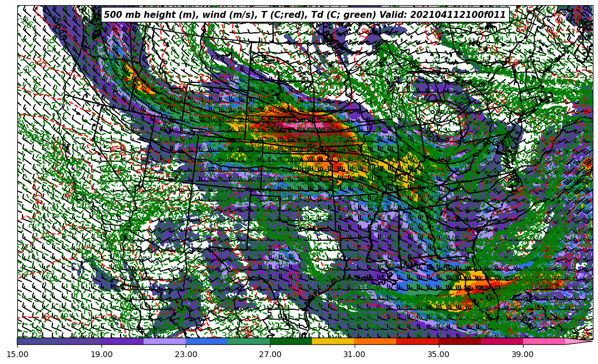Screen dimensions: 598x364
Task: Click the yellow-orange streak over Pacific Northwest
Action: pos(137,81)
